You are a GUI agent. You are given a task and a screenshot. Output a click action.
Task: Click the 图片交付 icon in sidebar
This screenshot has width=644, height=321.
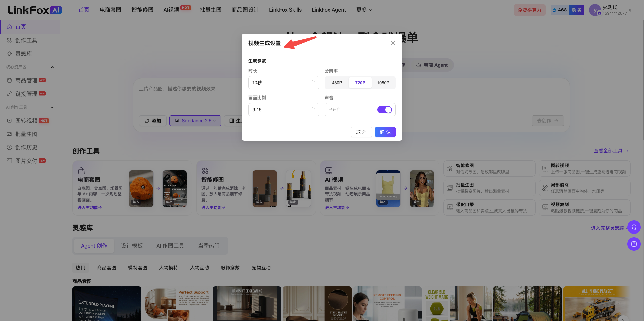[9, 161]
